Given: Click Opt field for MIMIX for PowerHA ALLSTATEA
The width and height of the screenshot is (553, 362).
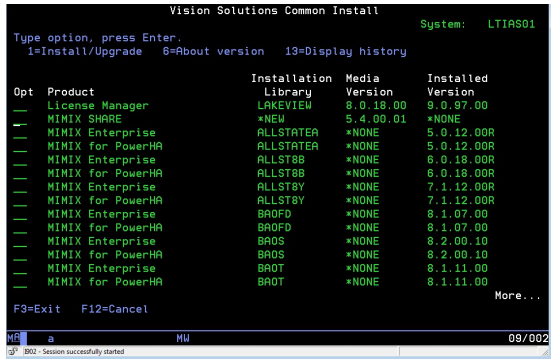Looking at the screenshot, I should 20,147.
